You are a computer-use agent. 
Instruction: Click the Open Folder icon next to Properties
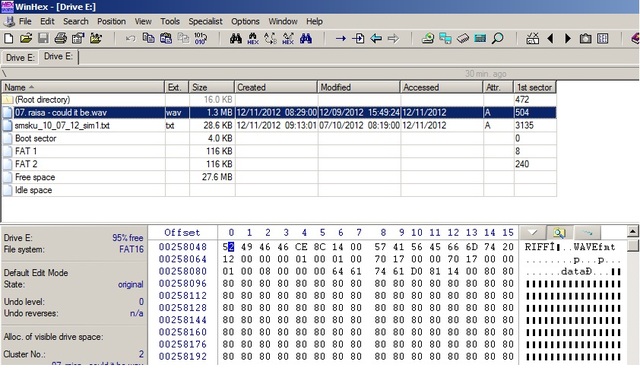click(x=96, y=38)
